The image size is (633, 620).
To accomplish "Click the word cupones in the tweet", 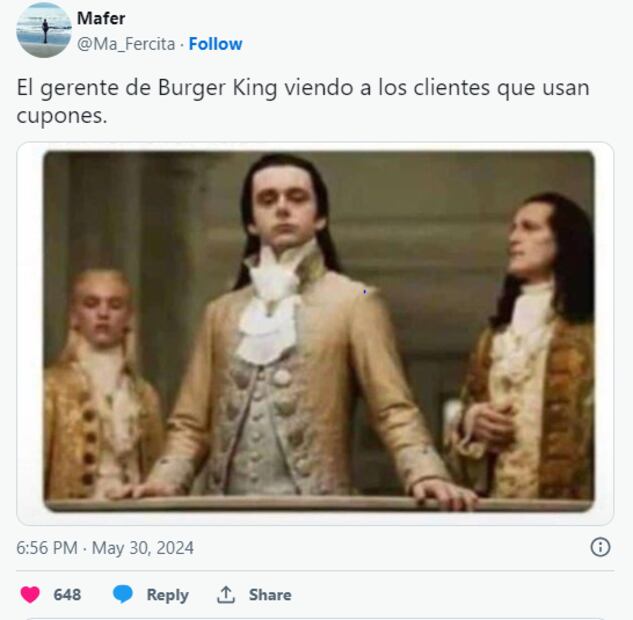I will (62, 116).
